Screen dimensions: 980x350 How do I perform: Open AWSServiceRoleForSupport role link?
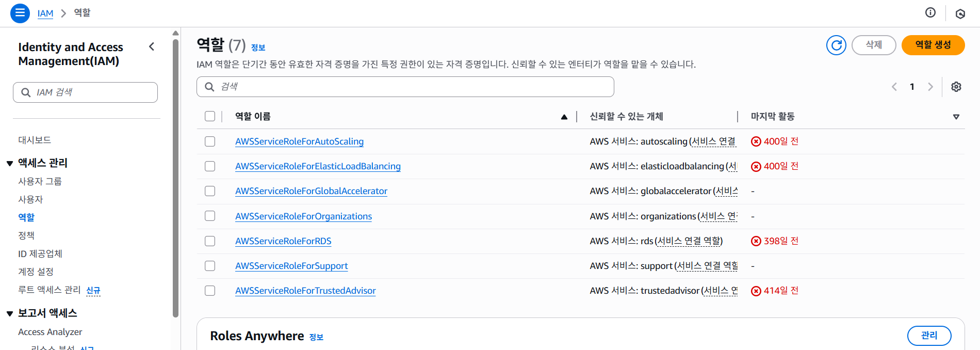click(x=291, y=266)
